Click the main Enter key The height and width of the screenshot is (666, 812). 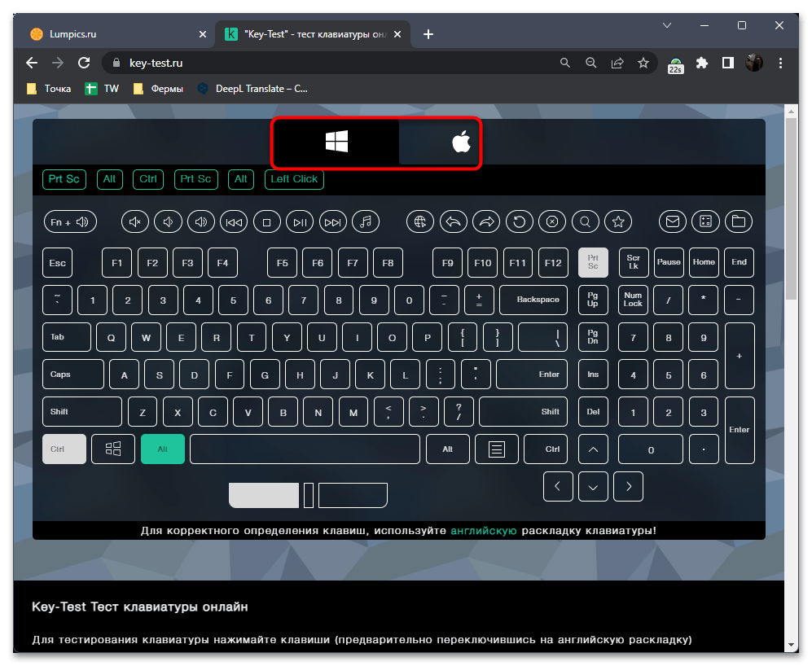532,374
